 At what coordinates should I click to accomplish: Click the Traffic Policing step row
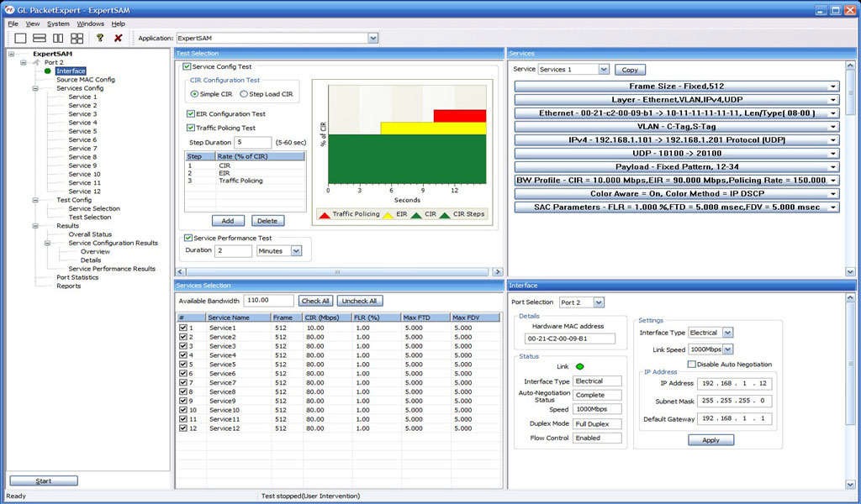[245, 181]
